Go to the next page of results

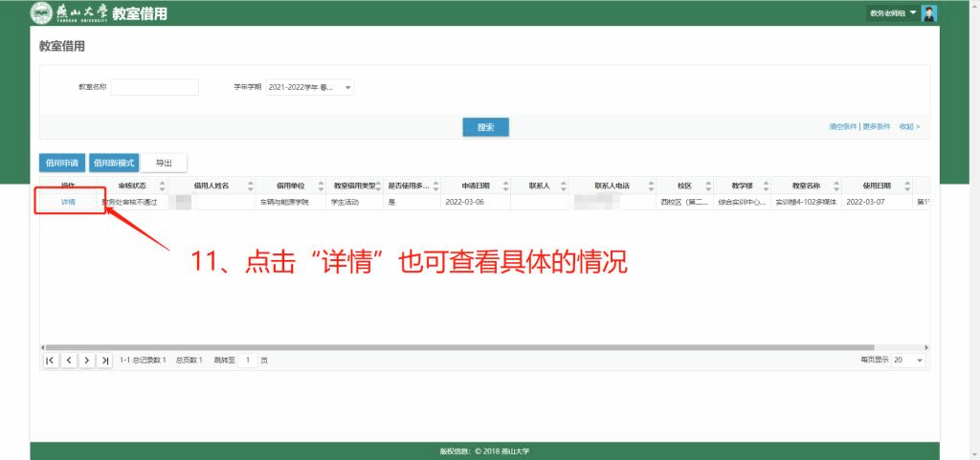point(87,360)
